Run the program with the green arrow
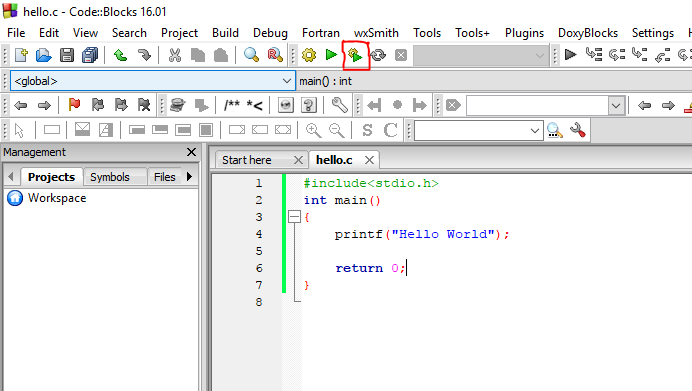Image resolution: width=692 pixels, height=391 pixels. [331, 55]
